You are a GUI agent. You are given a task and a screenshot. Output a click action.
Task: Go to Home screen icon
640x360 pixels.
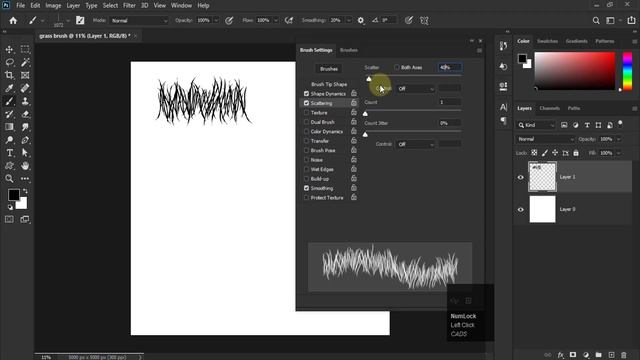pos(13,20)
